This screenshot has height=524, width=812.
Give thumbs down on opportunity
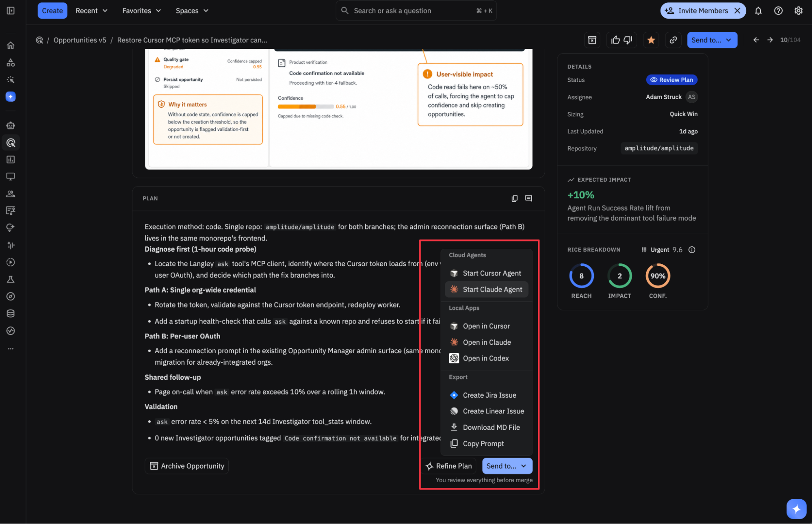pyautogui.click(x=628, y=40)
